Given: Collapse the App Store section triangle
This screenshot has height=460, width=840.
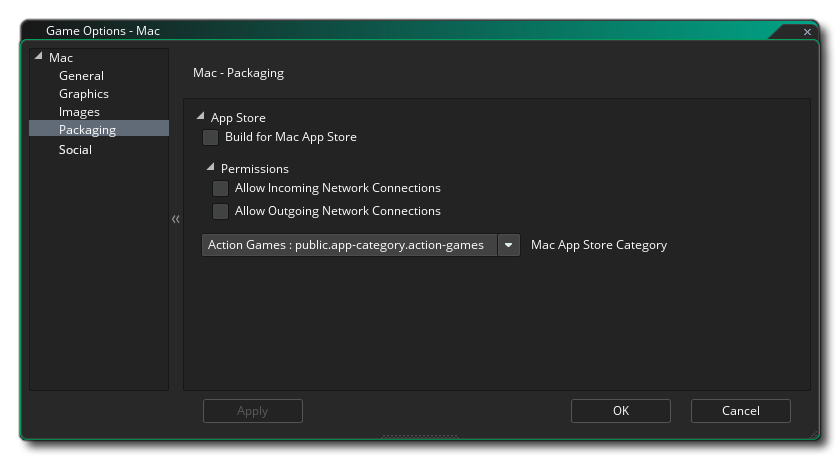Looking at the screenshot, I should [201, 117].
